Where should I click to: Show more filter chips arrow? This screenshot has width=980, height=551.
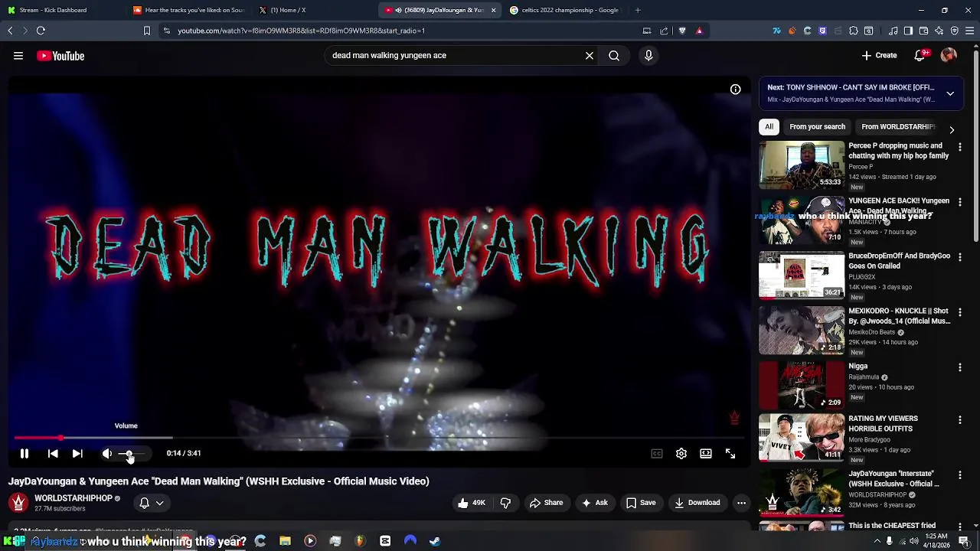(x=952, y=129)
